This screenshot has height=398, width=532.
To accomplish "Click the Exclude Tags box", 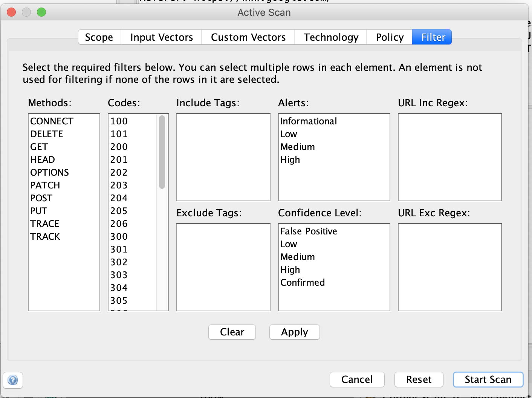I will pos(223,267).
